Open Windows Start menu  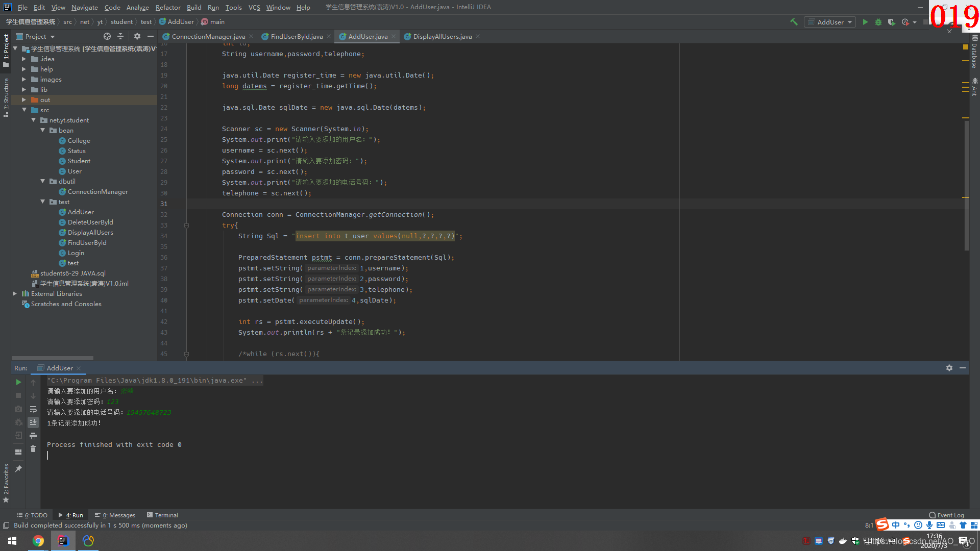pyautogui.click(x=12, y=541)
